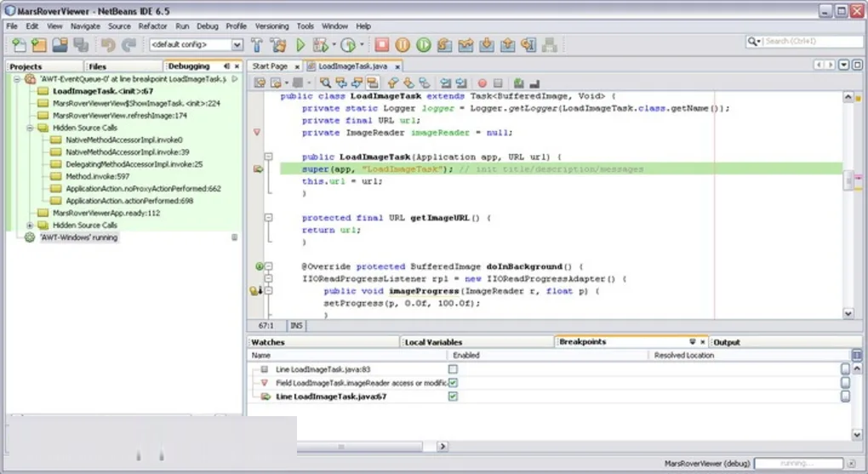Collapse the getImageURL method code fold

coord(268,218)
